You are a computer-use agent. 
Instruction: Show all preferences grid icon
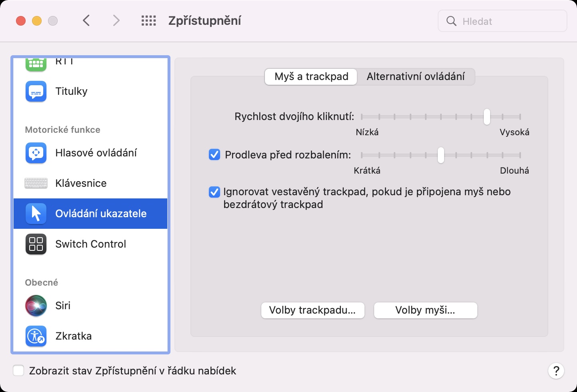(148, 21)
